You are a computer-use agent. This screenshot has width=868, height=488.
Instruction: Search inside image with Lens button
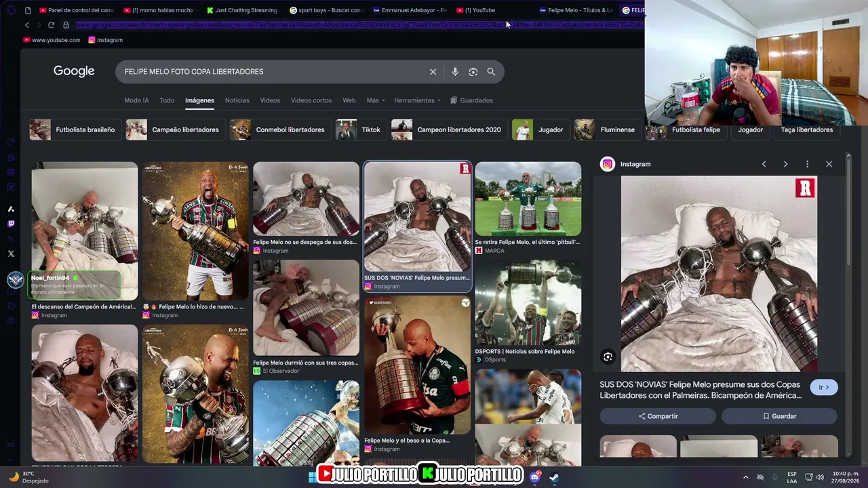coord(608,357)
